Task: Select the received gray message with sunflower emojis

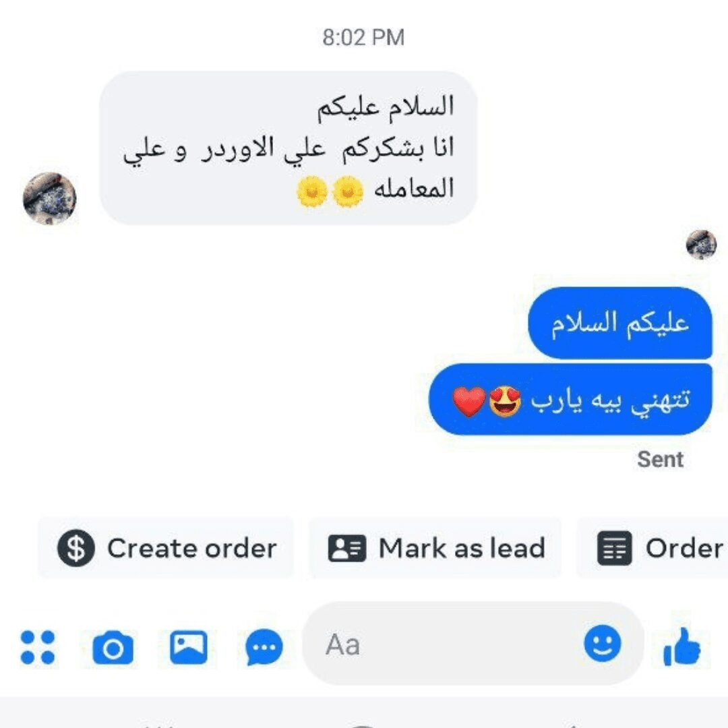Action: pos(289,148)
